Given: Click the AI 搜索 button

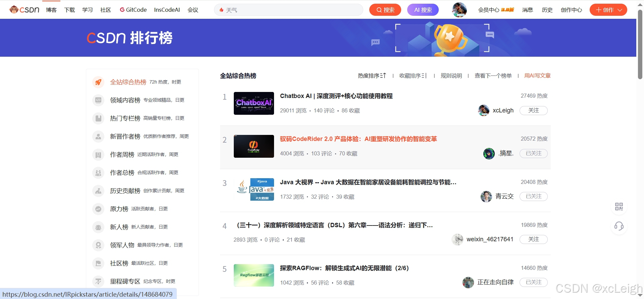Looking at the screenshot, I should [423, 10].
